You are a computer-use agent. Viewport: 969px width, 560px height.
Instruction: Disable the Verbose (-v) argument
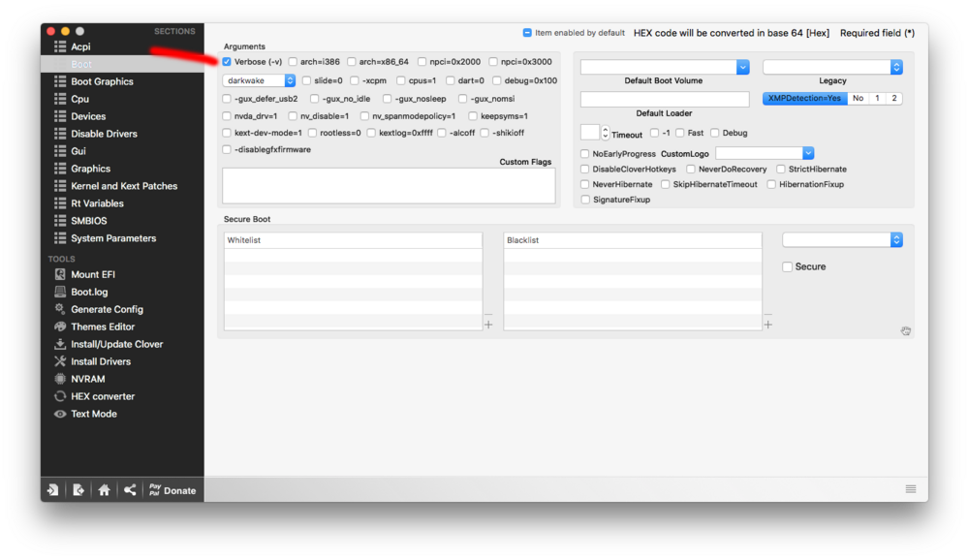[x=226, y=61]
